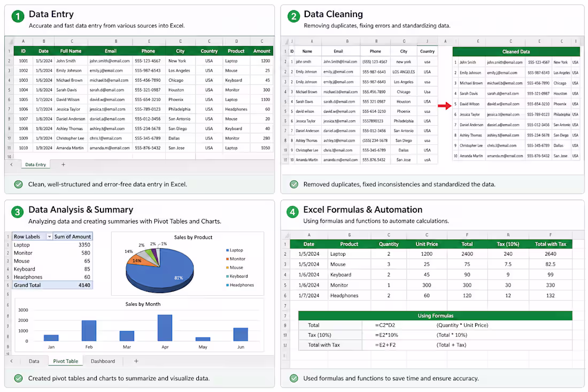The width and height of the screenshot is (588, 392).
Task: Click the Monitor legend color swatch
Action: (x=227, y=259)
